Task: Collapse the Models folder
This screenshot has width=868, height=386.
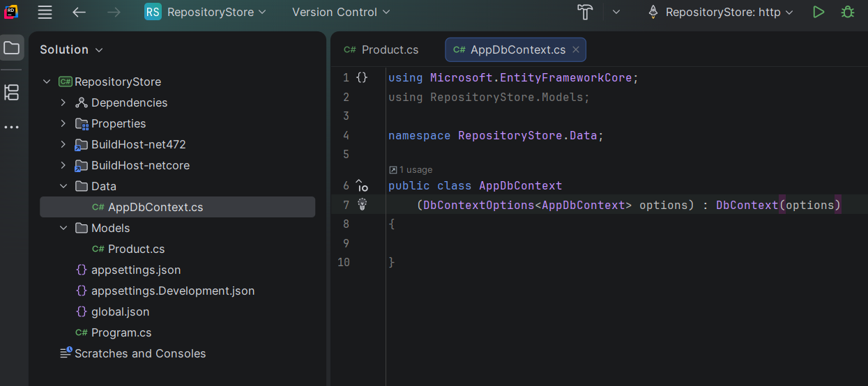Action: pos(63,228)
